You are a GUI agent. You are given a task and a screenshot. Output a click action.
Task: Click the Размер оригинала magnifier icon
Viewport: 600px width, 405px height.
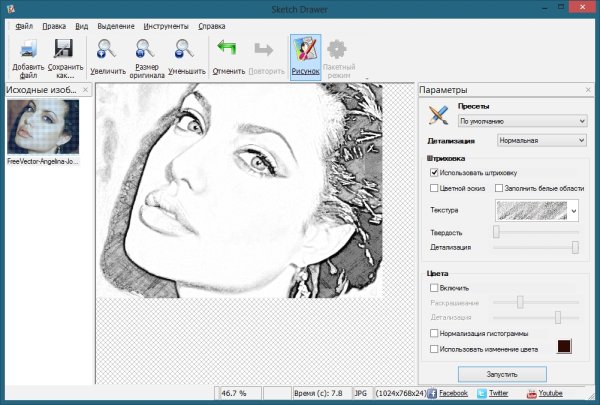coord(147,50)
